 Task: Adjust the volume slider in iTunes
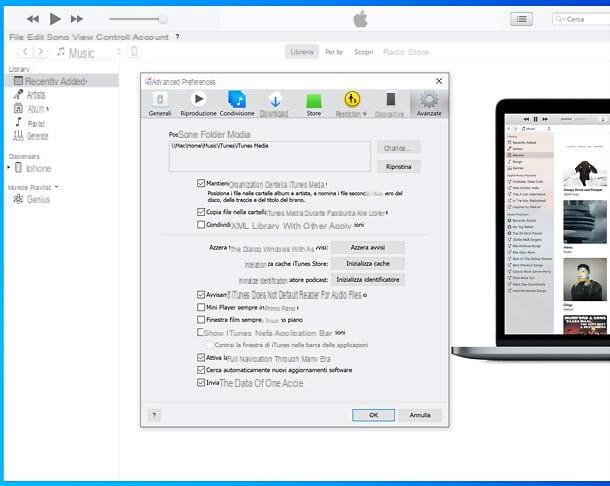click(138, 19)
